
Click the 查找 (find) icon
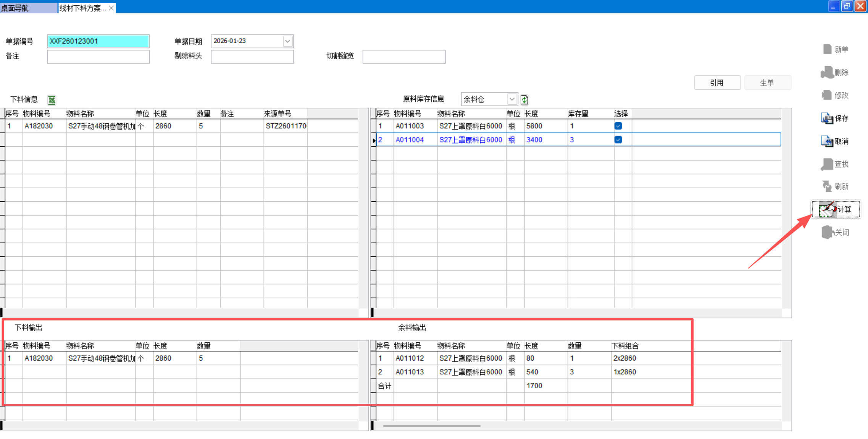pos(827,164)
